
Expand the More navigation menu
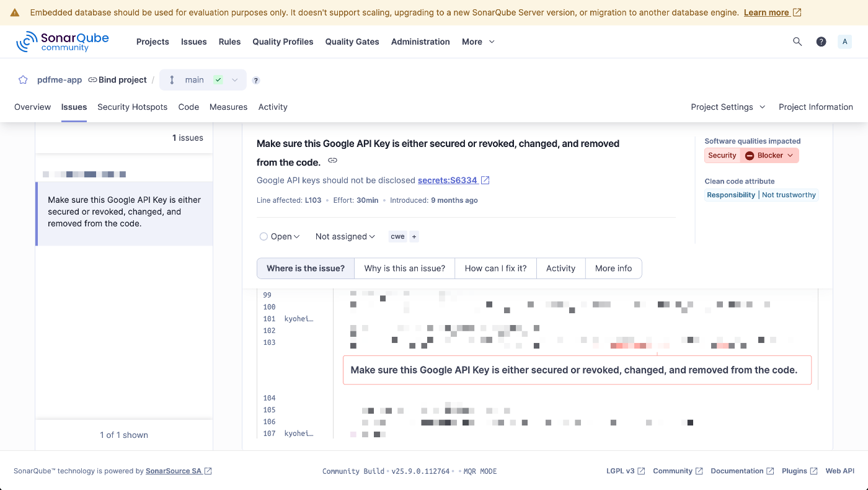[x=478, y=42]
